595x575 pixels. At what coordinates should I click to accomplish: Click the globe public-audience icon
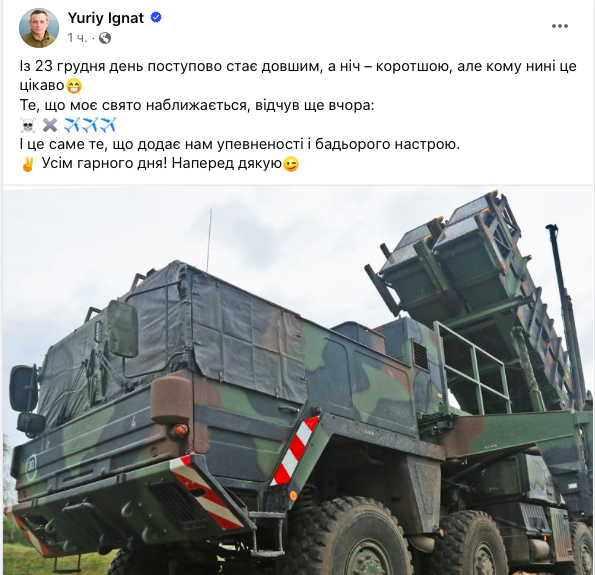tap(105, 38)
